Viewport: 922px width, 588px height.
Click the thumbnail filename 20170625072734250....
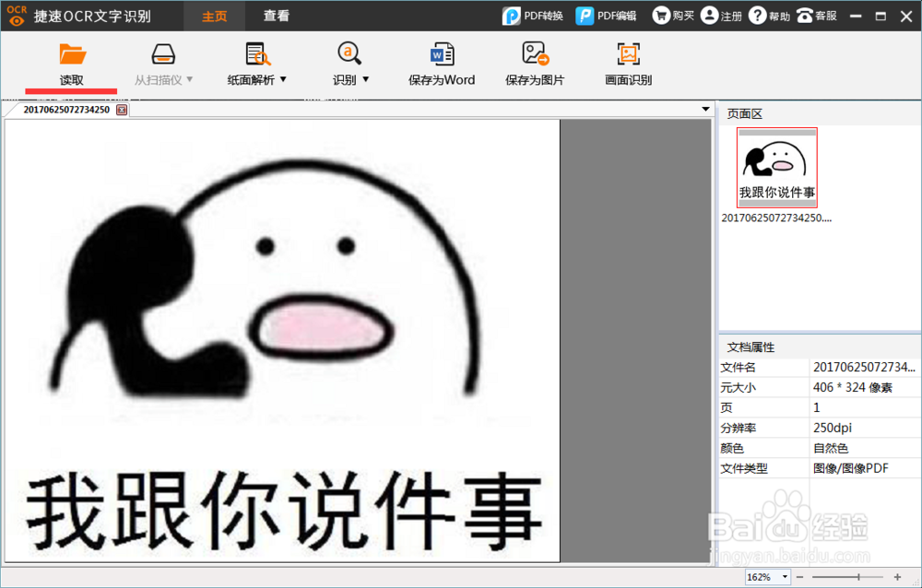[x=776, y=218]
